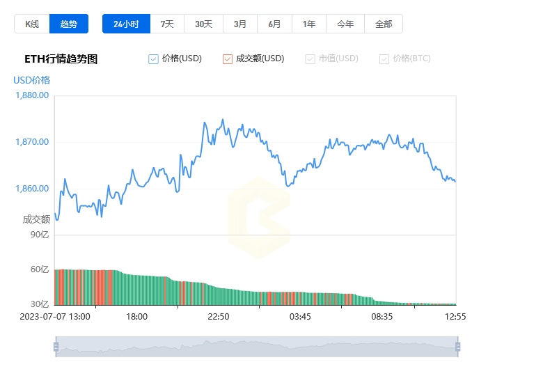Click the 03:45 time axis label
This screenshot has height=392, width=543.
[x=300, y=317]
